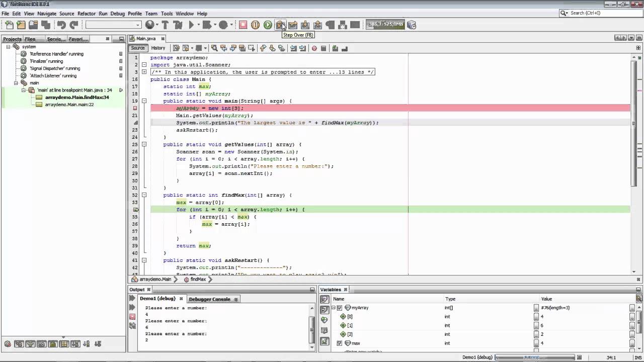
Task: Collapse the main method fold on line 19
Action: click(144, 101)
